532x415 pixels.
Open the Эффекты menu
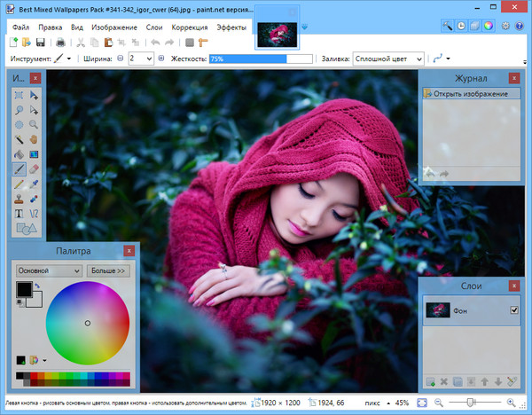pos(231,27)
